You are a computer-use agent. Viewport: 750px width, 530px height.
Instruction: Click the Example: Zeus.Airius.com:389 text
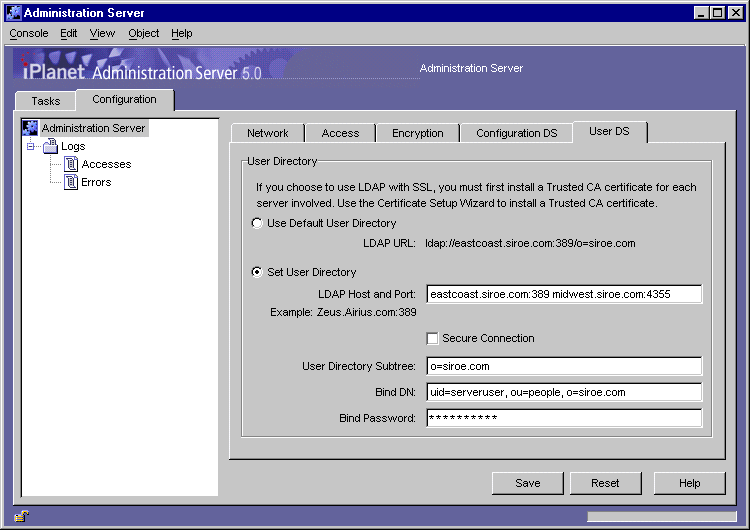[343, 312]
